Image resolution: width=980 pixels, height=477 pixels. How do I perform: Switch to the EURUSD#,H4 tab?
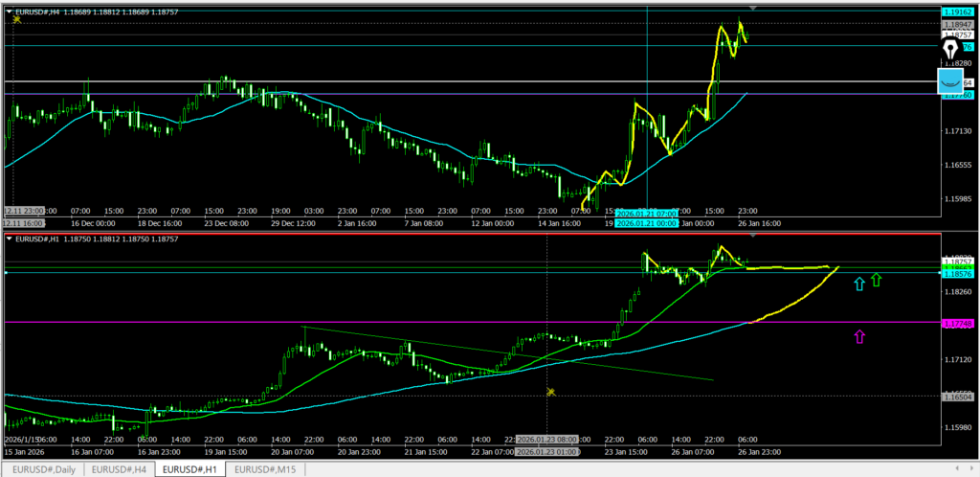[x=120, y=469]
